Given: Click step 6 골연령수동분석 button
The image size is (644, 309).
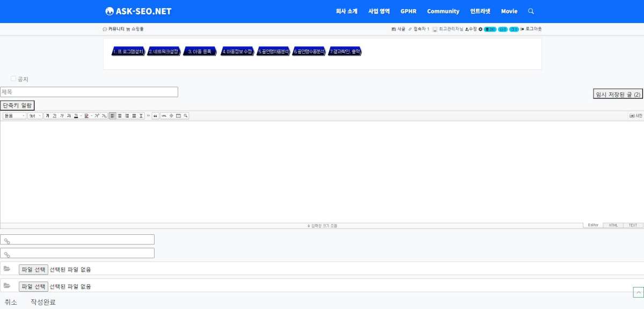Looking at the screenshot, I should pos(309,52).
